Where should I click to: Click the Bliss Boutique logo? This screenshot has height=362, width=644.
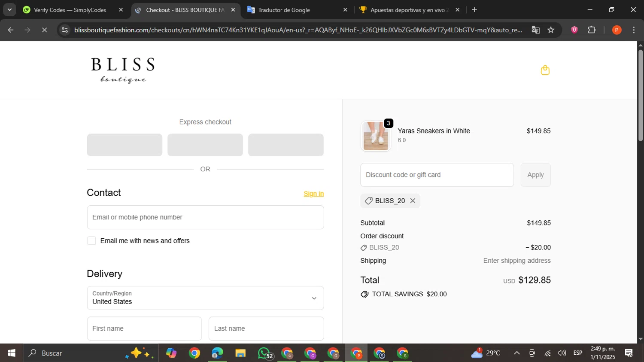[x=123, y=70]
